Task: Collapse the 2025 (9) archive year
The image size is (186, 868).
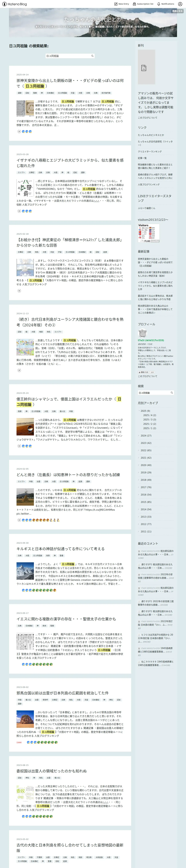Action: tap(139, 411)
